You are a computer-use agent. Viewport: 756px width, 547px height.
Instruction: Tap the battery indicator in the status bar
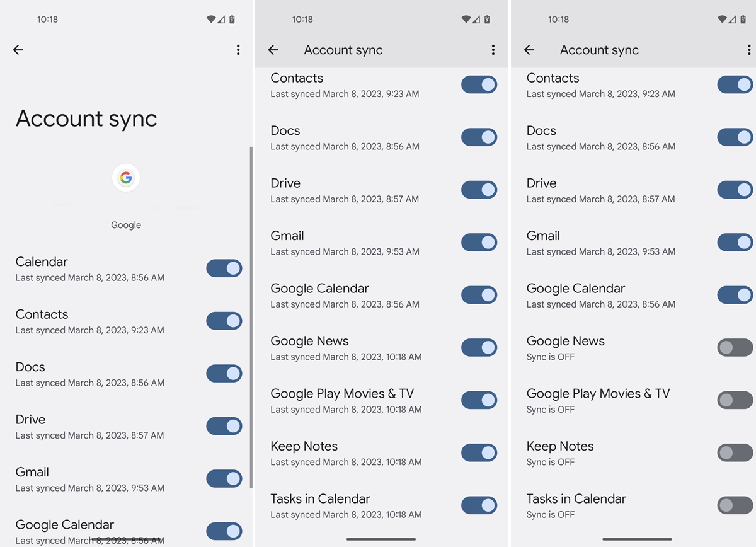232,19
